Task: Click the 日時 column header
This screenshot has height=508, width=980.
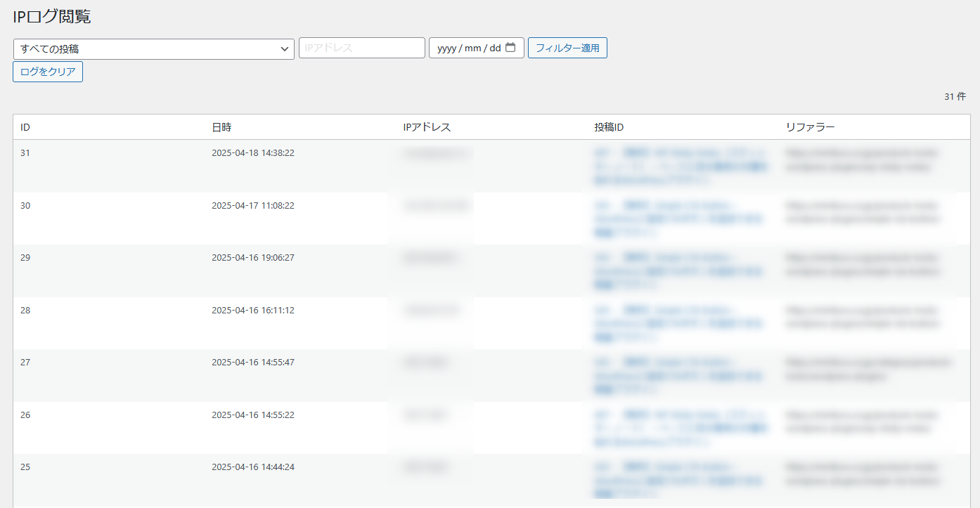Action: (221, 127)
